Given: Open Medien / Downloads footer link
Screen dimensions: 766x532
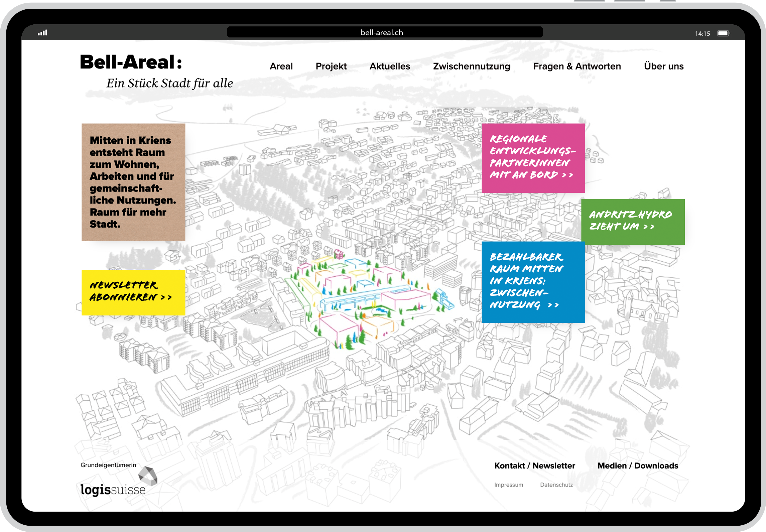Looking at the screenshot, I should (637, 465).
